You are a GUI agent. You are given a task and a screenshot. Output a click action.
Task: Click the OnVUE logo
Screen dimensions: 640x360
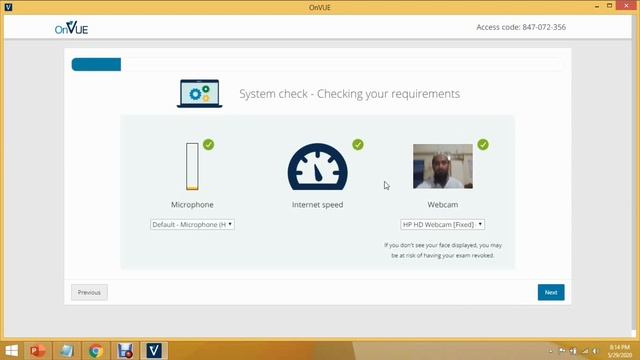71,27
